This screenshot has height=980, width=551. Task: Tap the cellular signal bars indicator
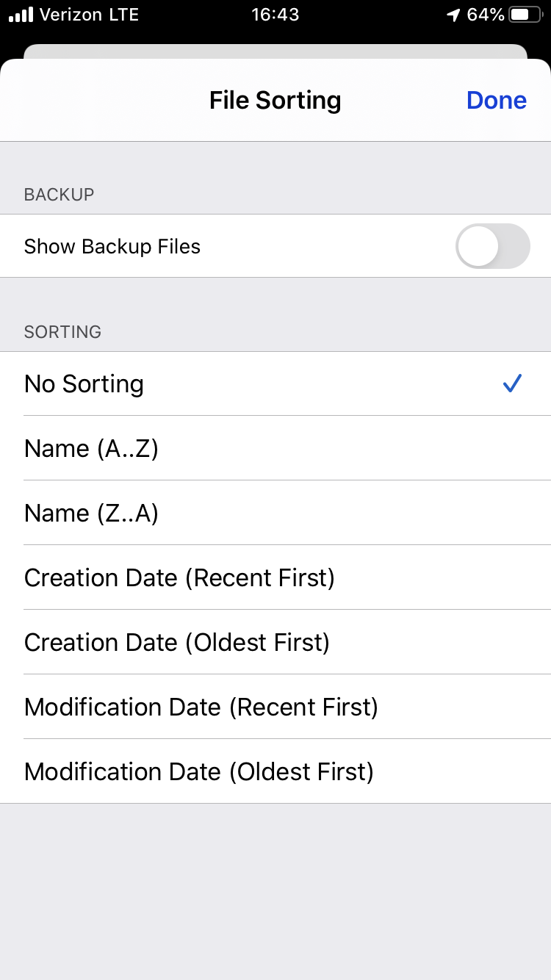click(19, 14)
